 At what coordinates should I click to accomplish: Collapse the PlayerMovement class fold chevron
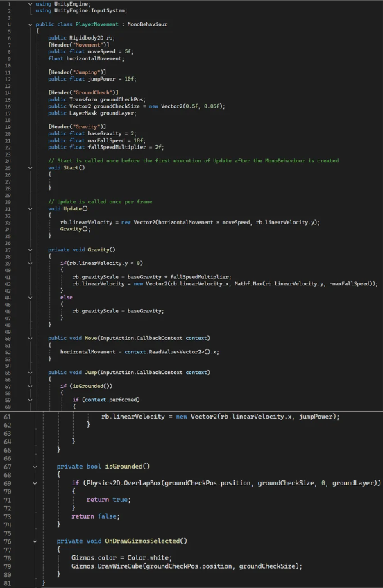[x=30, y=24]
